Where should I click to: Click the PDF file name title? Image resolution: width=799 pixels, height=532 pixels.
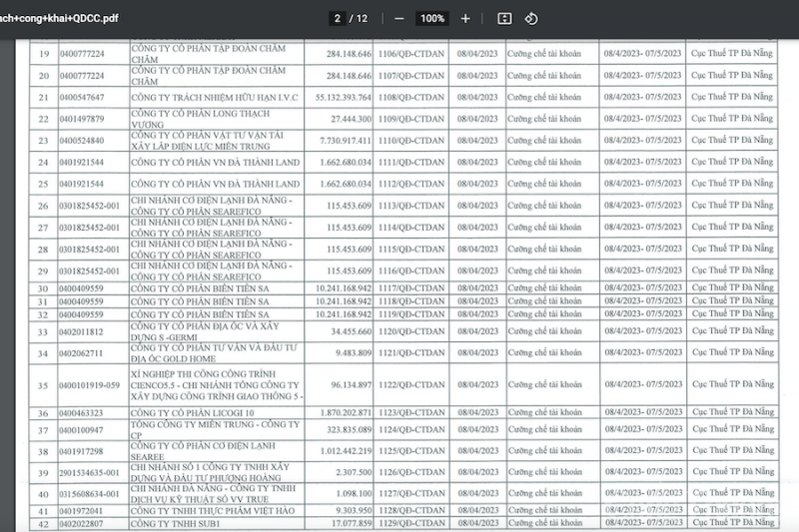59,18
